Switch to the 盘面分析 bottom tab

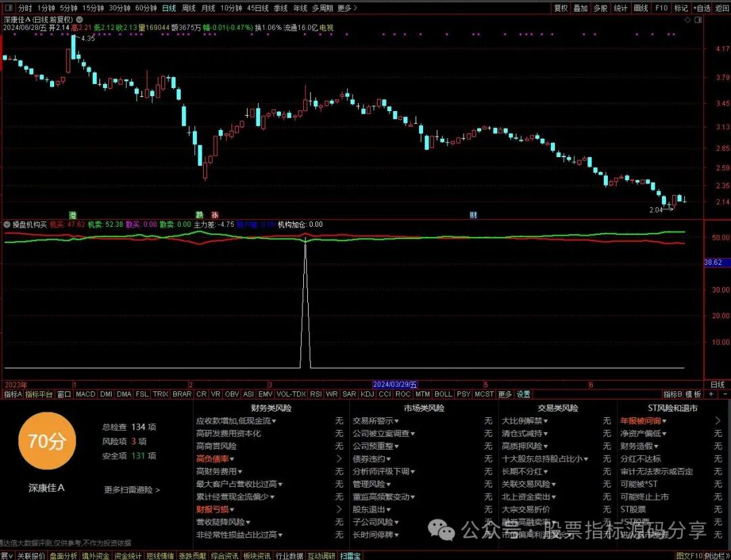pos(64,556)
